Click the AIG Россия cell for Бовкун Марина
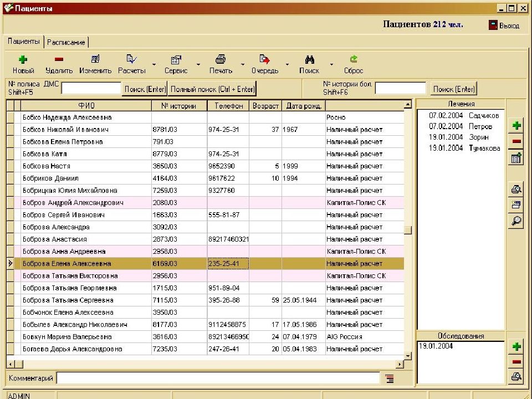 point(365,337)
